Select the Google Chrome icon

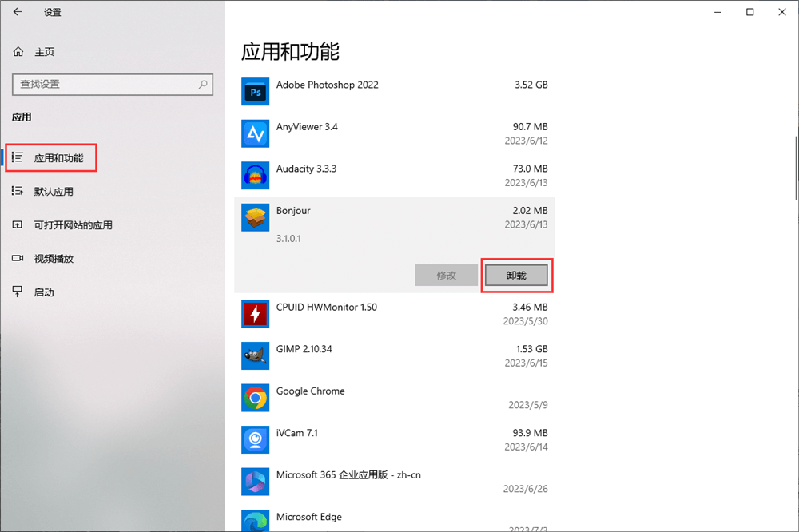tap(256, 397)
